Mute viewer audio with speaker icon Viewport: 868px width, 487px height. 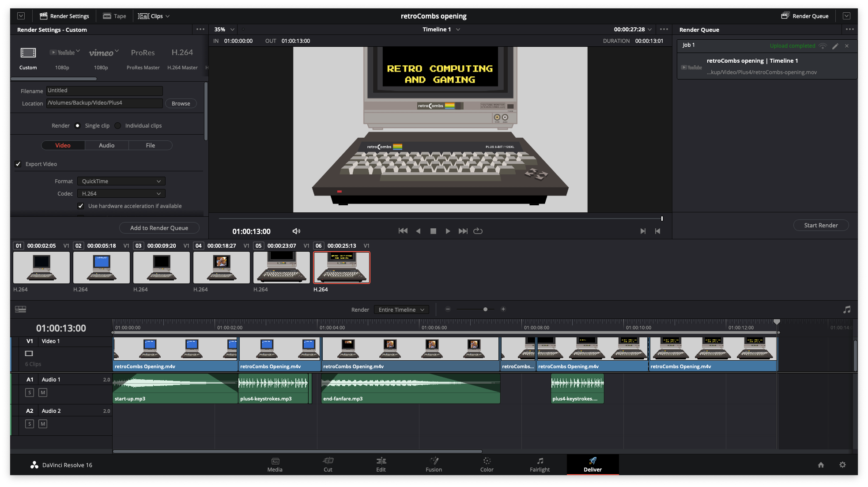coord(296,231)
